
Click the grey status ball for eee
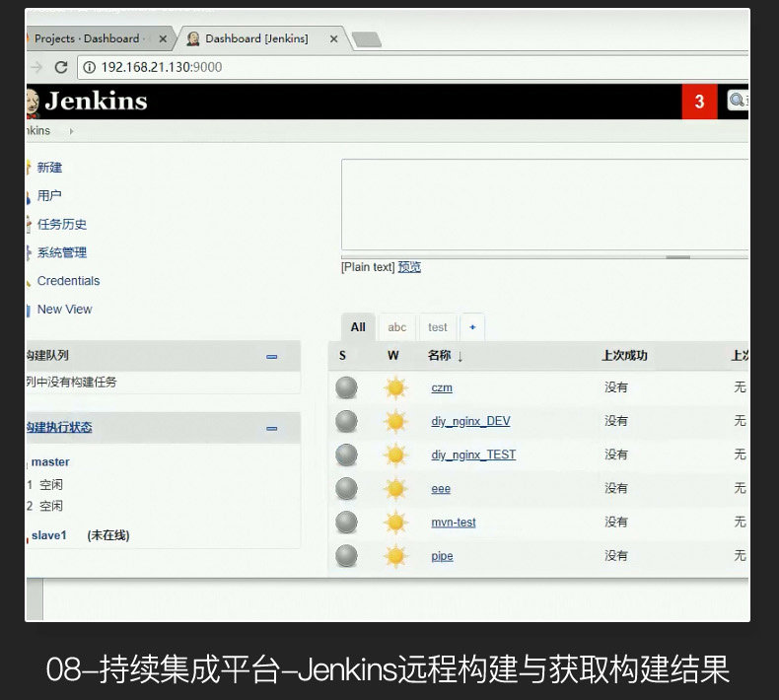tap(346, 488)
